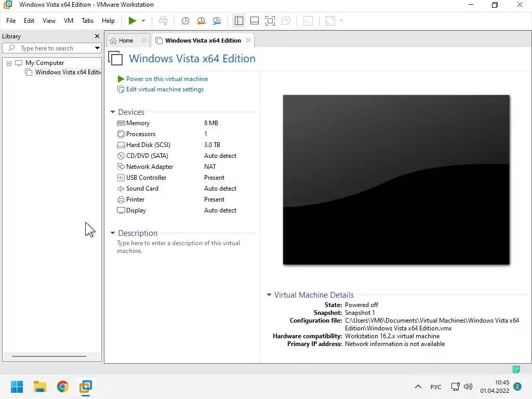Click the USB Controller device

[x=146, y=178]
